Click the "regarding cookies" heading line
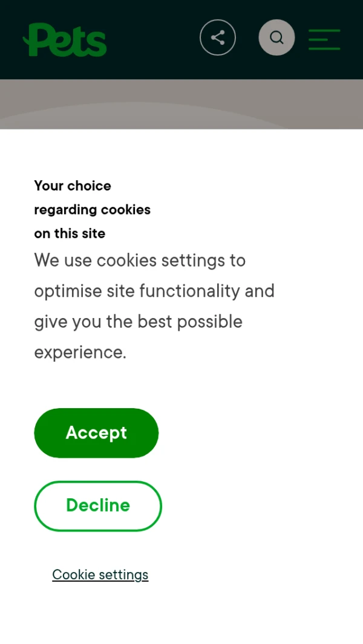Viewport: 363px width, 644px height. [92, 210]
